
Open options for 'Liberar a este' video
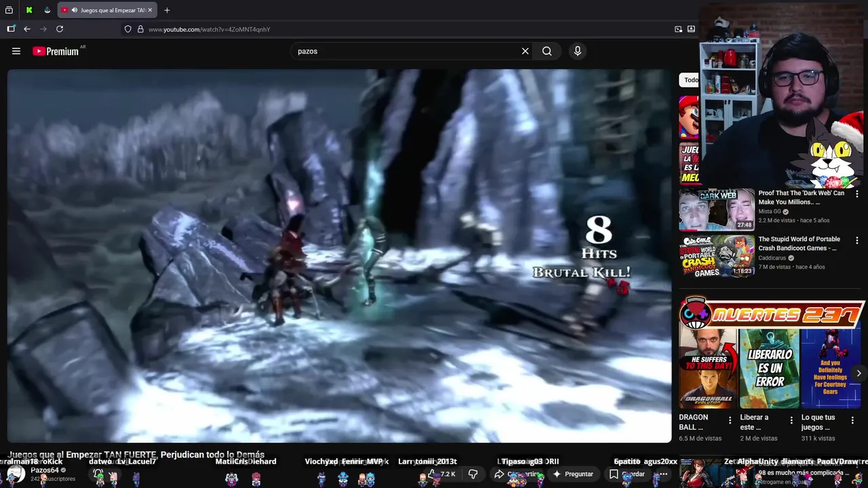coord(791,420)
